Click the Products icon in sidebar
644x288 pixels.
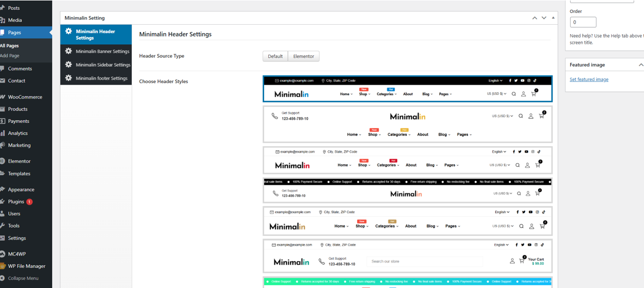pyautogui.click(x=2, y=109)
